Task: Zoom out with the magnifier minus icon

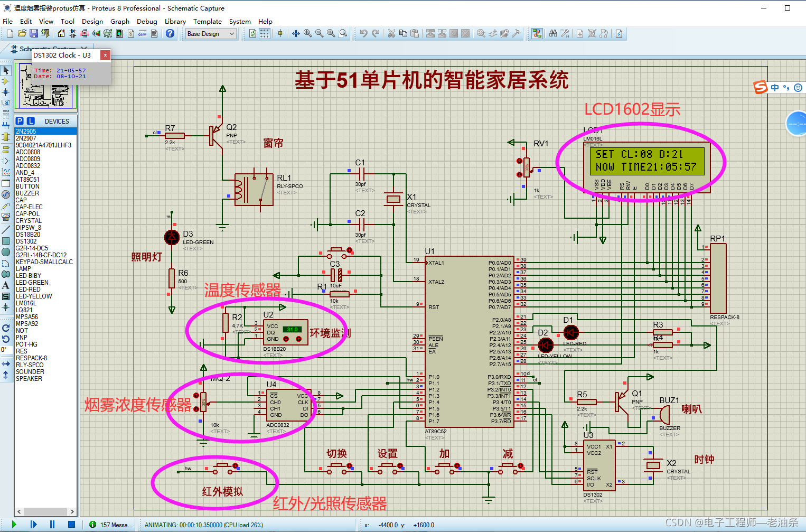Action: 319,33
